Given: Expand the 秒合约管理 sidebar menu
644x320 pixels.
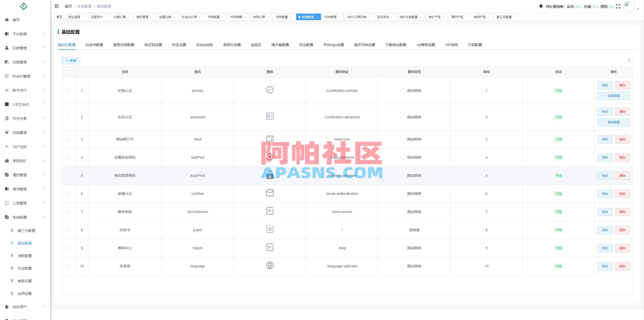Looking at the screenshot, I should click(25, 76).
